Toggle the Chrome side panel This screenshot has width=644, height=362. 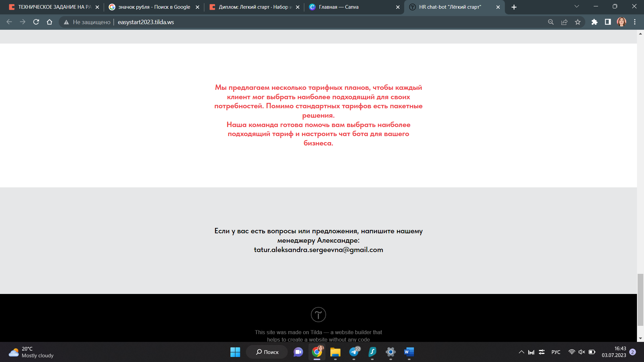[608, 22]
